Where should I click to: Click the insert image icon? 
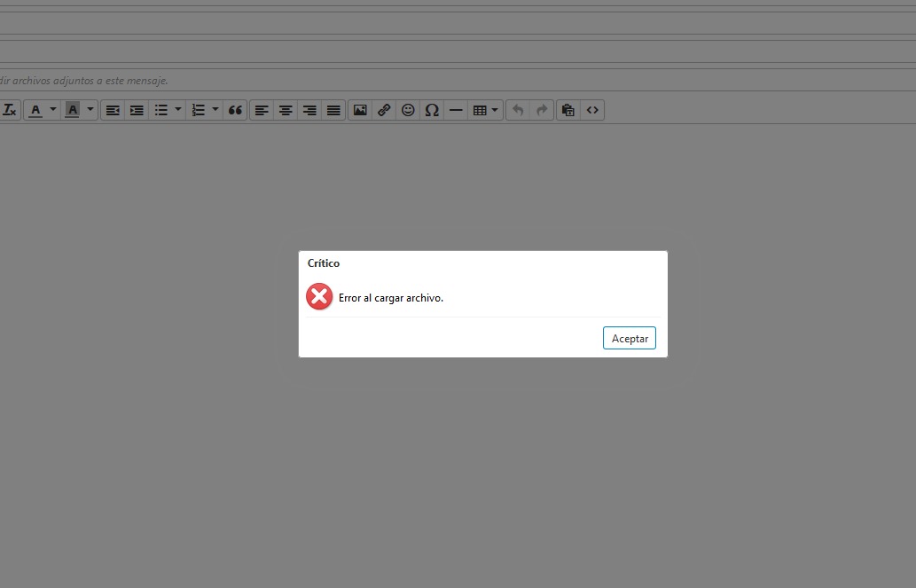point(360,110)
